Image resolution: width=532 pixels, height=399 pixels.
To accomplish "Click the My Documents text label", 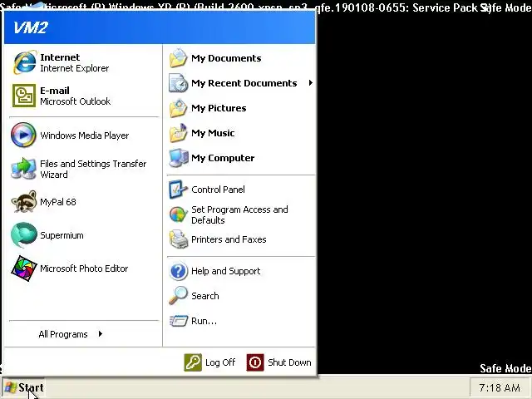I will [226, 58].
